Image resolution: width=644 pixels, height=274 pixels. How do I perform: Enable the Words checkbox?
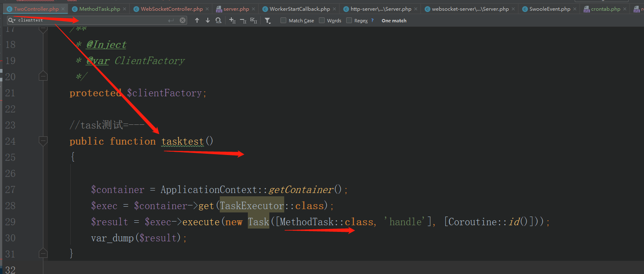coord(321,20)
